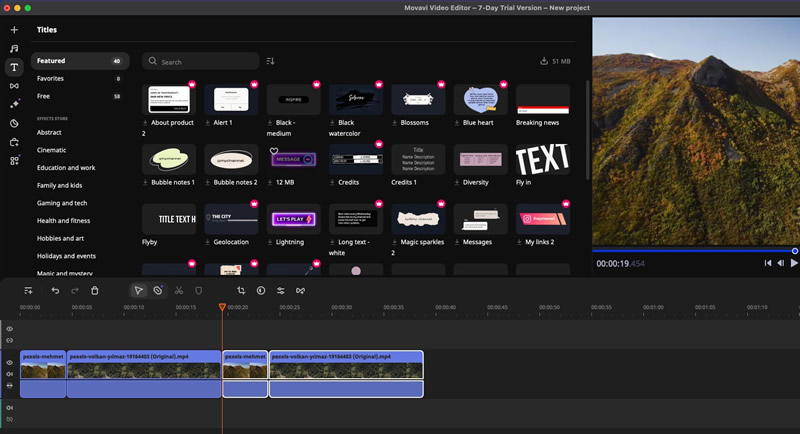
Task: Open the Import media plus tab
Action: (14, 30)
